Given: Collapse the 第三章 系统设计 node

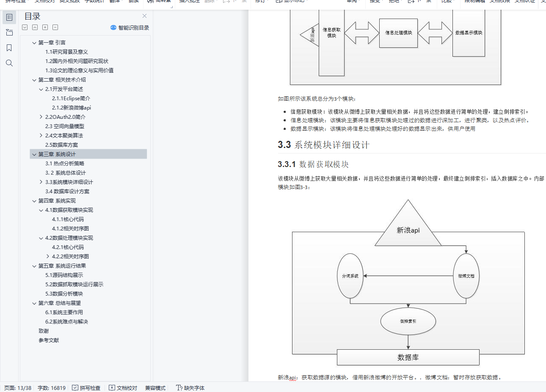Looking at the screenshot, I should coord(34,154).
